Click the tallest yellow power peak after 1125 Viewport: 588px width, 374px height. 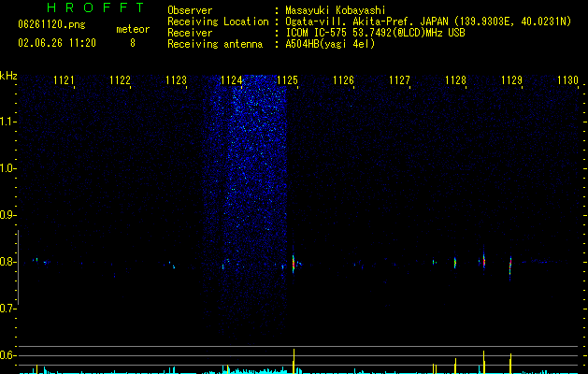coord(294,361)
